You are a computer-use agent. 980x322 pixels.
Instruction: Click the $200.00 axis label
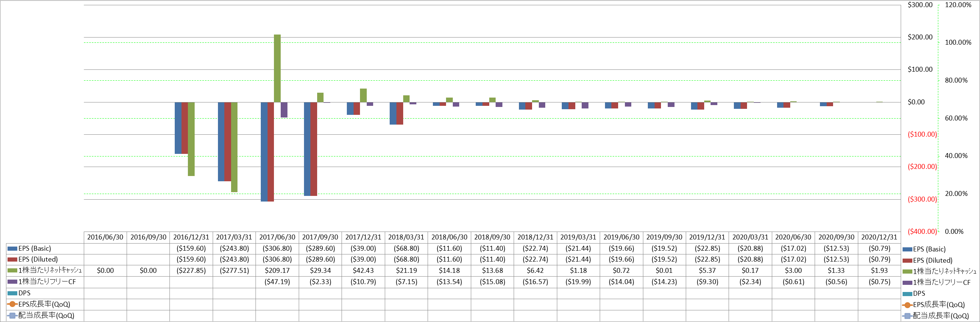[920, 37]
